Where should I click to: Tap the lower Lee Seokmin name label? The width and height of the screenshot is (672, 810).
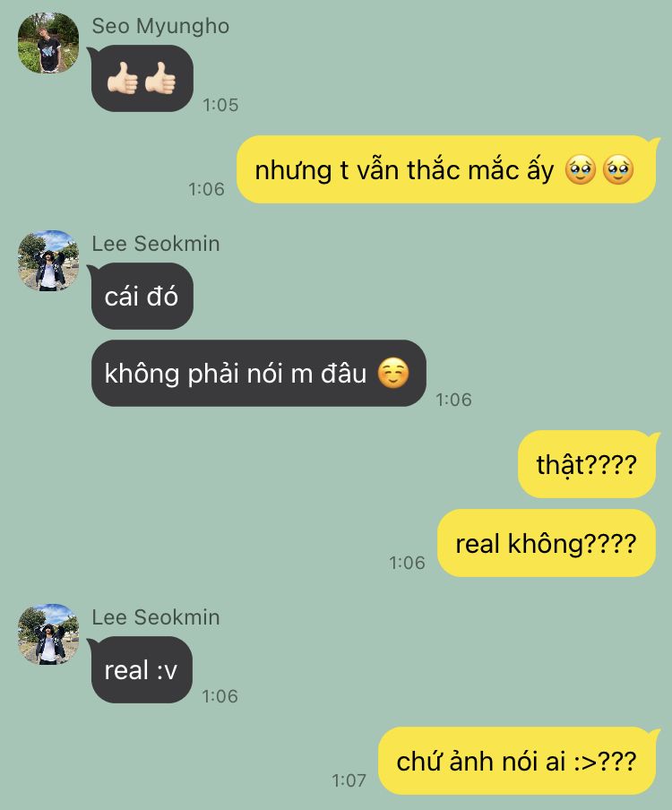[156, 616]
